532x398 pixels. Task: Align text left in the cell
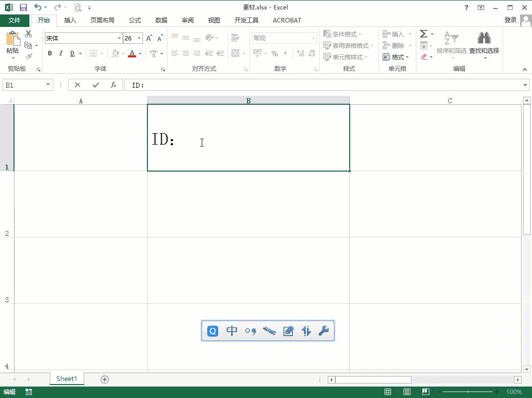[x=175, y=53]
